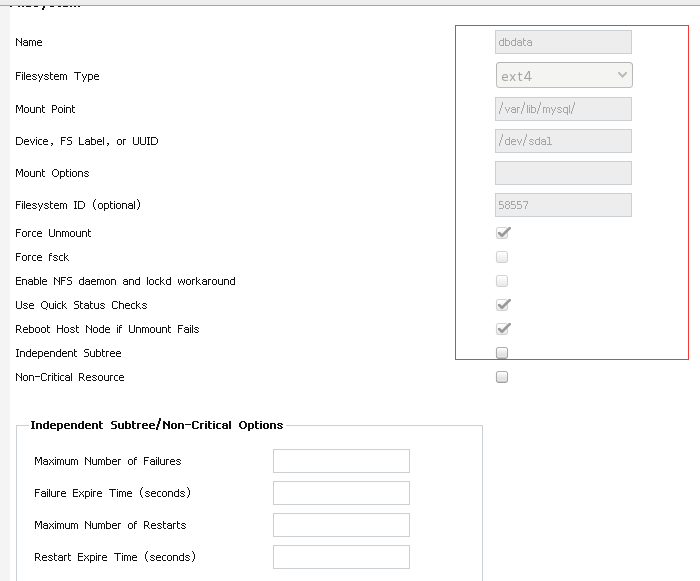This screenshot has height=581, width=700.
Task: Click the Name field containing dbdata
Action: [x=563, y=42]
